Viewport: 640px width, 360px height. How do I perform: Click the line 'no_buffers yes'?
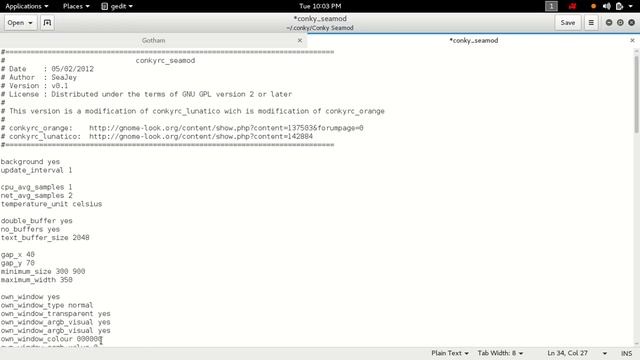pyautogui.click(x=30, y=229)
